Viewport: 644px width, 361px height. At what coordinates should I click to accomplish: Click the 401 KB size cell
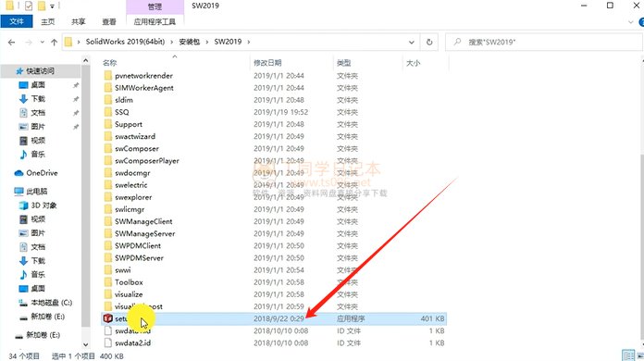coord(432,318)
